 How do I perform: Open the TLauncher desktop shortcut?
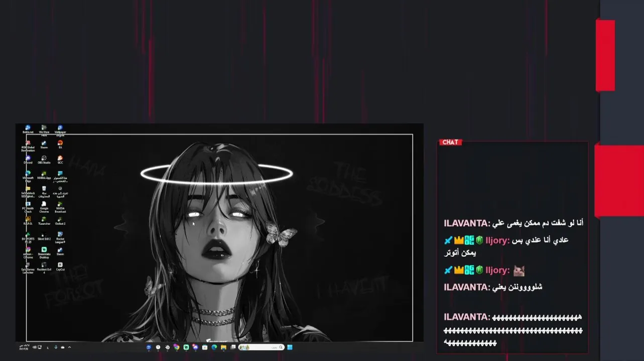tap(44, 221)
